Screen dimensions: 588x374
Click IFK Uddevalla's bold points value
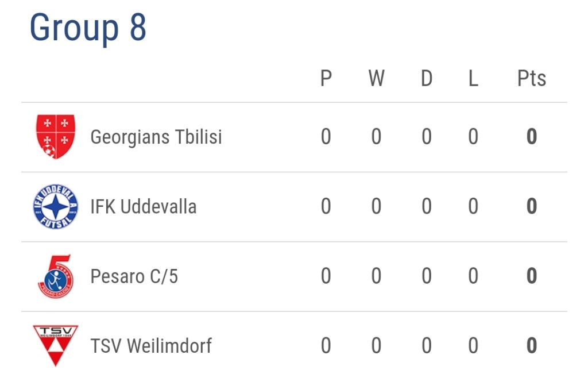pos(531,207)
